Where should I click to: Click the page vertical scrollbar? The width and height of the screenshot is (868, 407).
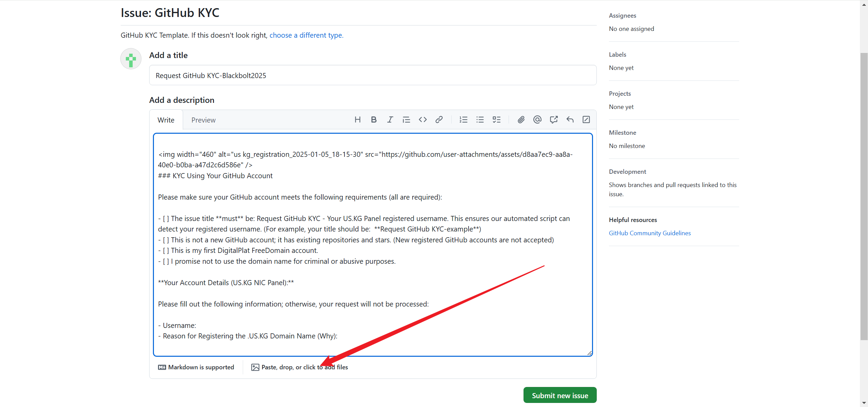[x=864, y=196]
